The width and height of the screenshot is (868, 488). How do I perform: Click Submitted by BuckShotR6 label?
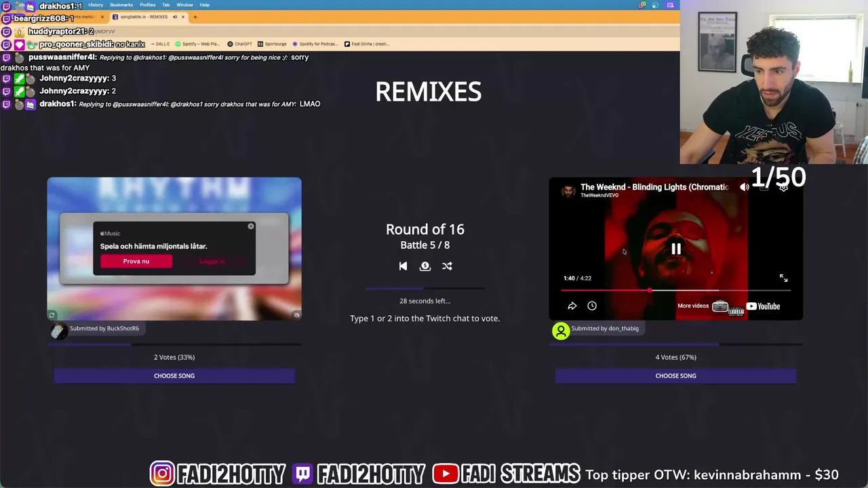coord(104,329)
